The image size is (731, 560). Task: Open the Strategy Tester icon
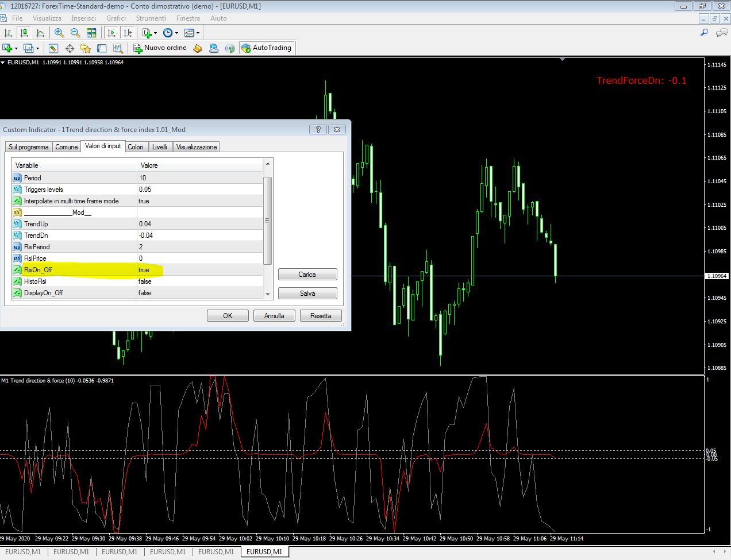tap(118, 48)
